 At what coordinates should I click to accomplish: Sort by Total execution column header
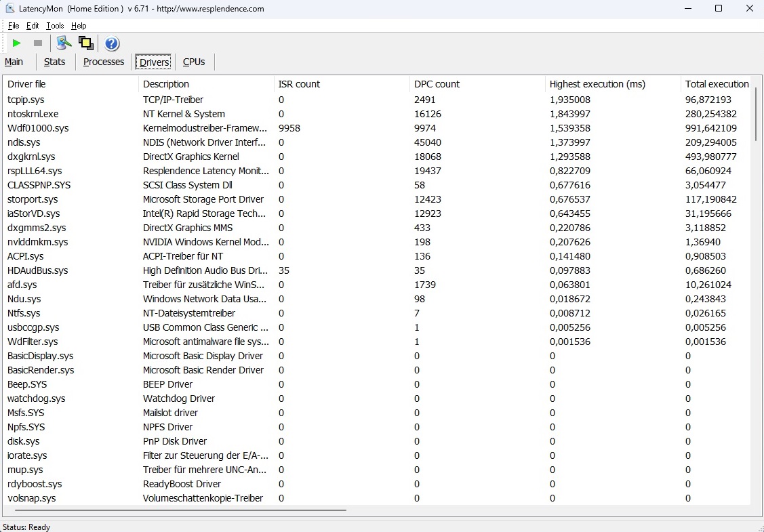716,84
